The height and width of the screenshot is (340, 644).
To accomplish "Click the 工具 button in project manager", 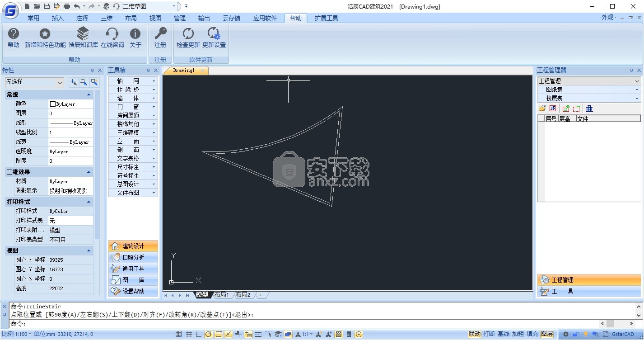I will [x=589, y=291].
